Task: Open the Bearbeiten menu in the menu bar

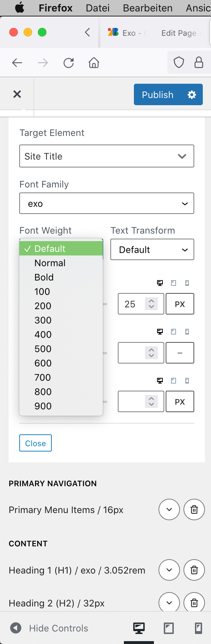Action: tap(148, 8)
